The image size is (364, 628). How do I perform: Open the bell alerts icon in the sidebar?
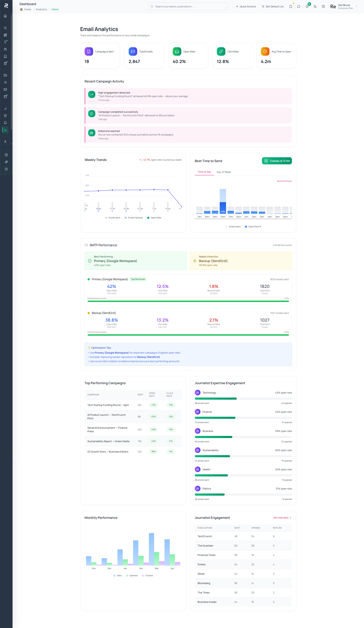[5, 123]
